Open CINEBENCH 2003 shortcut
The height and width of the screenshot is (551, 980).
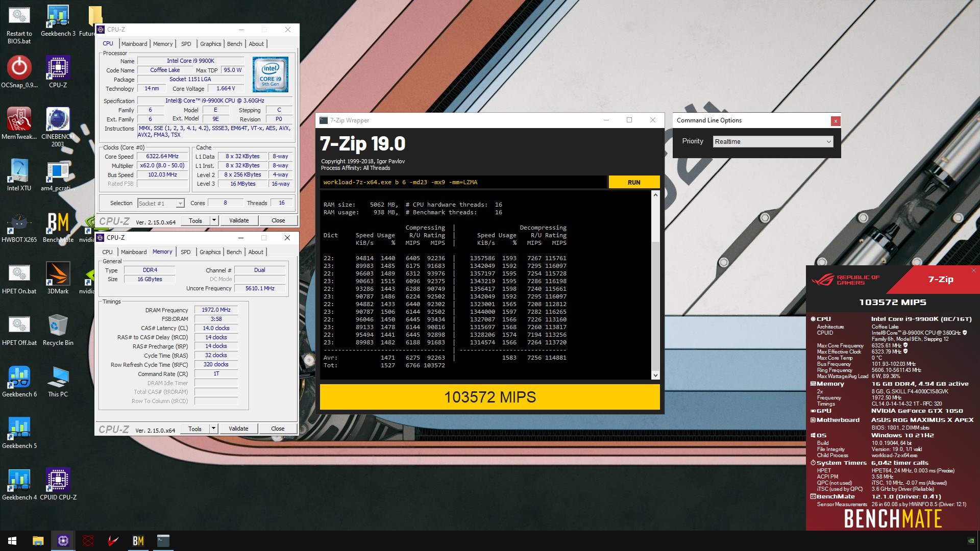(x=58, y=127)
